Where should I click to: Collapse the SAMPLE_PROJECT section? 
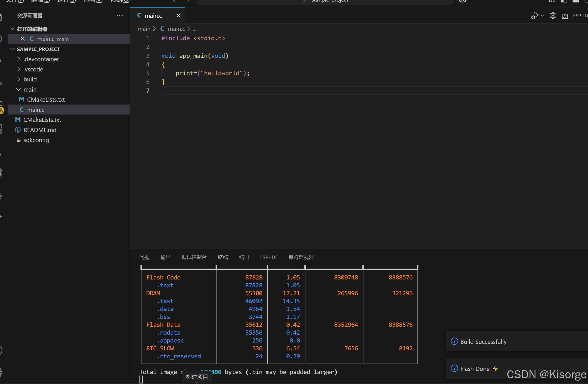coord(12,49)
